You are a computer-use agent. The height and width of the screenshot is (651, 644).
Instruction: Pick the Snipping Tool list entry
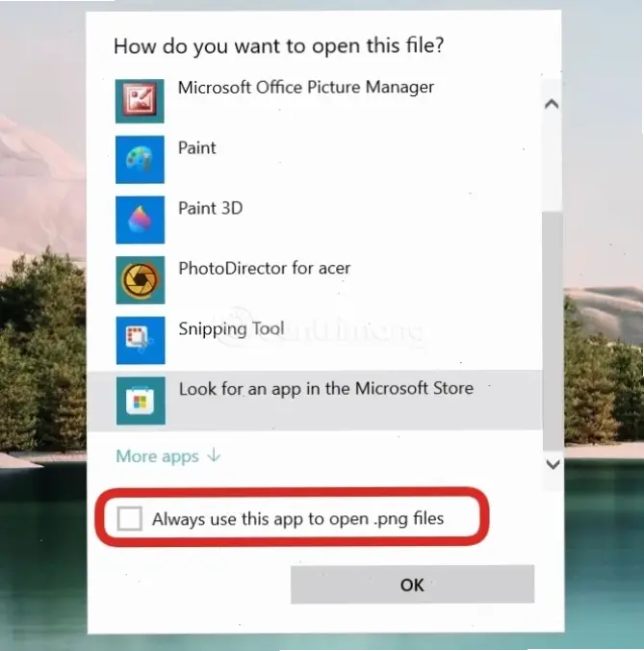[x=314, y=341]
